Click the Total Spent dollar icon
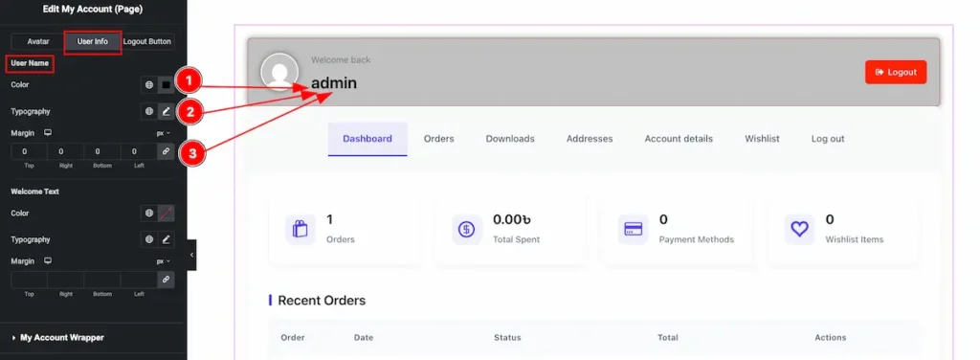980x360 pixels. [x=466, y=230]
